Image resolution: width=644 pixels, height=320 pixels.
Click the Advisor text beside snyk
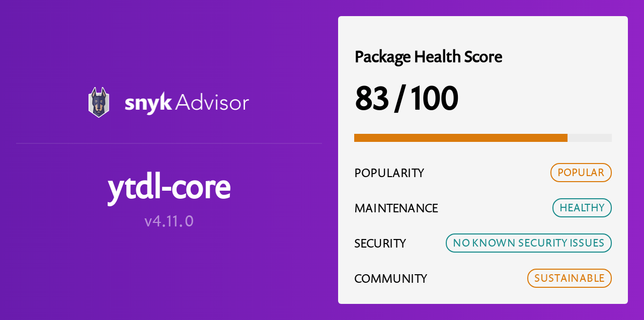coord(212,103)
